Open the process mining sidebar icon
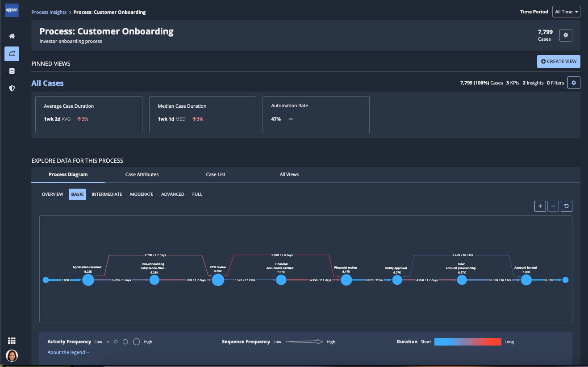This screenshot has width=588, height=367. pyautogui.click(x=12, y=54)
